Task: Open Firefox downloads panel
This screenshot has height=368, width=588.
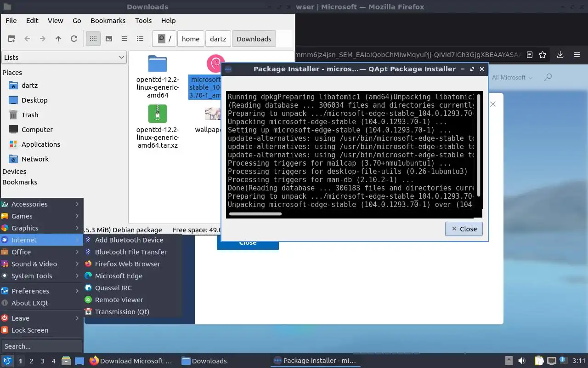Action: pyautogui.click(x=560, y=55)
